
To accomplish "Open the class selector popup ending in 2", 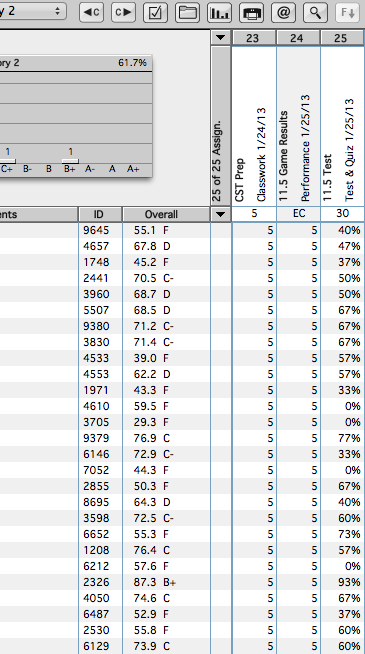I will [x=33, y=11].
